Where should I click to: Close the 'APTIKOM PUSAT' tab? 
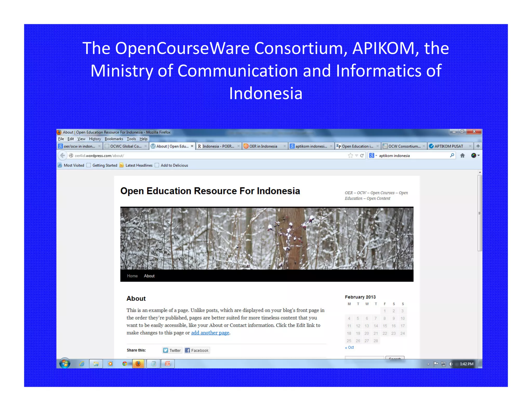coord(470,146)
